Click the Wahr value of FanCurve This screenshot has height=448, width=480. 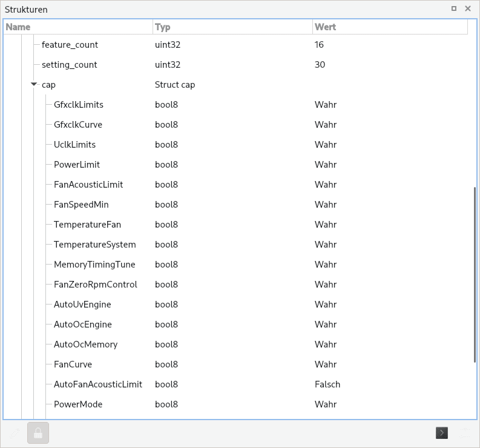tap(326, 364)
